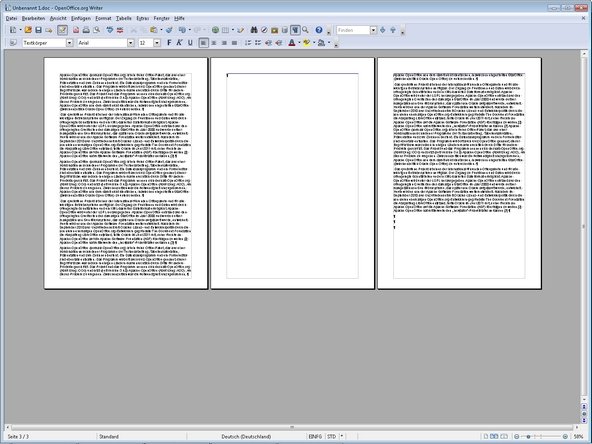Print the file directly
This screenshot has height=444, width=592.
coord(86,30)
